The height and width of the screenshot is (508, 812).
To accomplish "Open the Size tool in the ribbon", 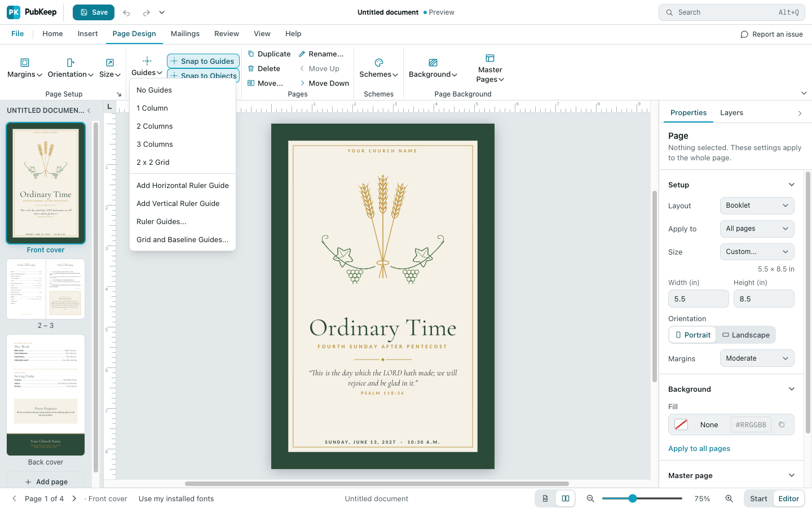I will pyautogui.click(x=110, y=68).
